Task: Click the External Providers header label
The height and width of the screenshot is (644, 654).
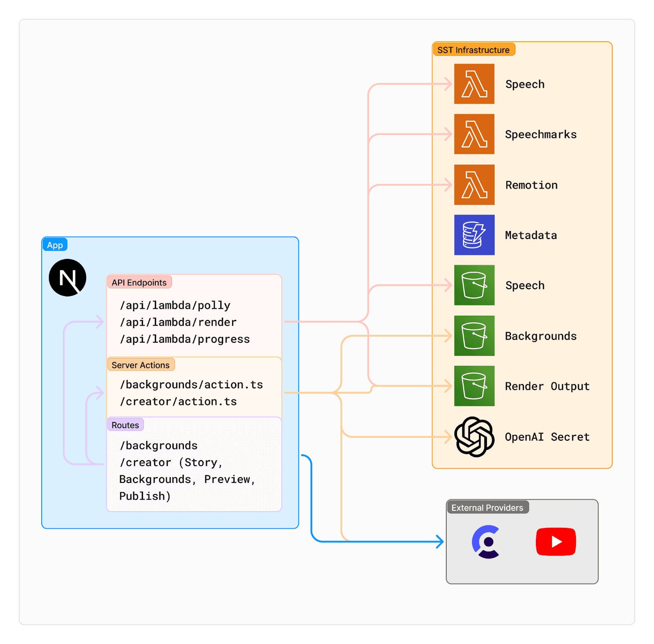Action: pyautogui.click(x=488, y=507)
